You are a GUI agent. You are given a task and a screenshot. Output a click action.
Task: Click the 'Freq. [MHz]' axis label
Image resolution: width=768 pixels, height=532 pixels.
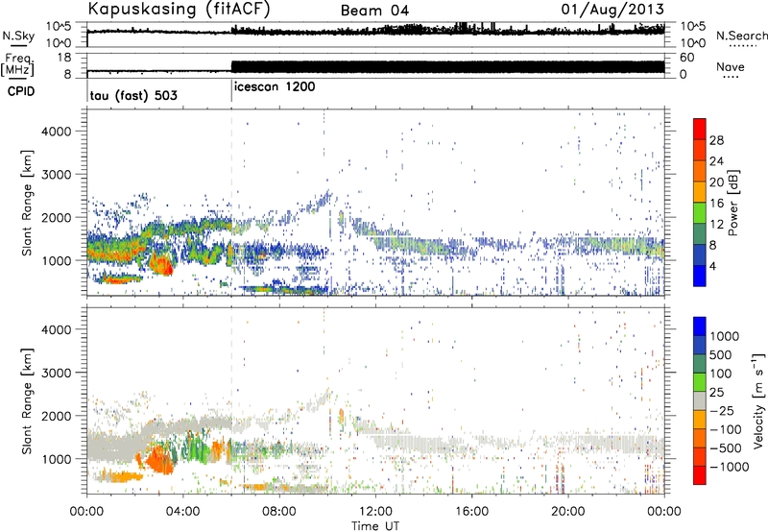coord(17,64)
